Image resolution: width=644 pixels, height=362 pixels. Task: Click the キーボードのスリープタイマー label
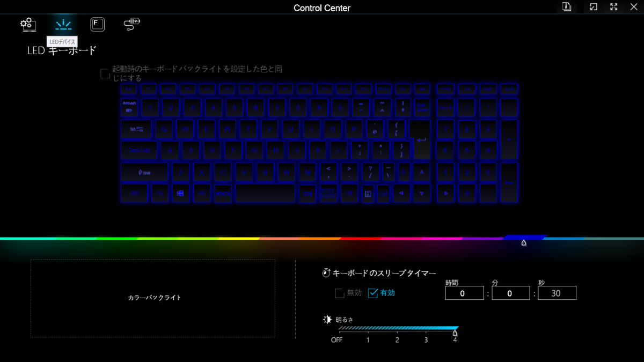pyautogui.click(x=384, y=274)
